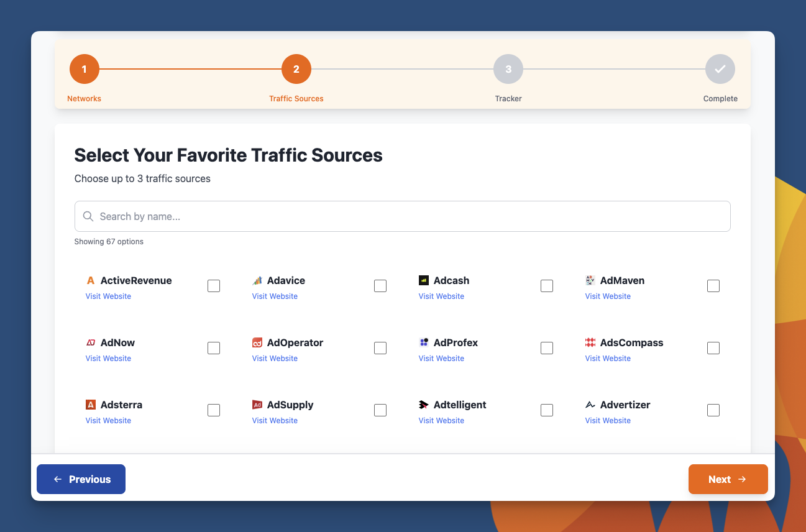Enable the AdSupply checkbox
The width and height of the screenshot is (806, 532).
[x=380, y=410]
